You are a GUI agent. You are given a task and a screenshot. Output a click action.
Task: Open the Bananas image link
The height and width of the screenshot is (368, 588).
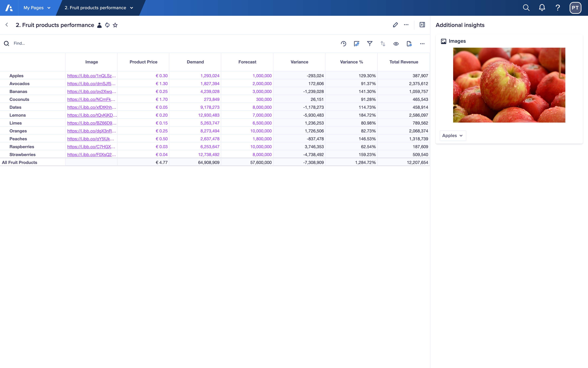tap(92, 92)
